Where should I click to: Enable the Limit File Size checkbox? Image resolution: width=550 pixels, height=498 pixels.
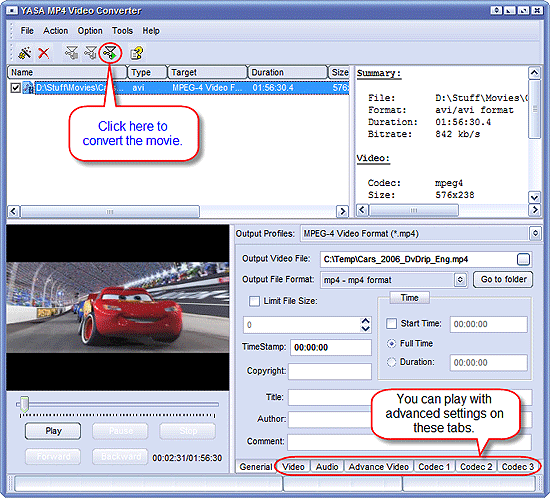[x=254, y=301]
